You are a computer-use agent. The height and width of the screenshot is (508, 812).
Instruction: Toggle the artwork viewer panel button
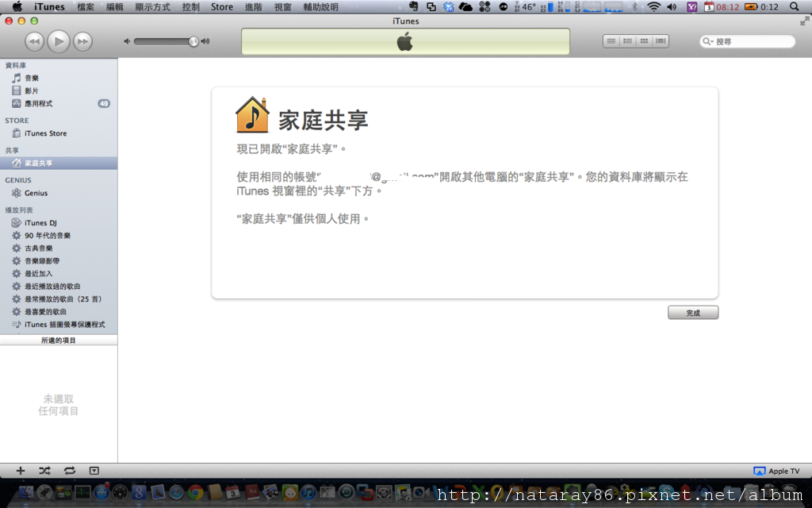click(x=94, y=471)
